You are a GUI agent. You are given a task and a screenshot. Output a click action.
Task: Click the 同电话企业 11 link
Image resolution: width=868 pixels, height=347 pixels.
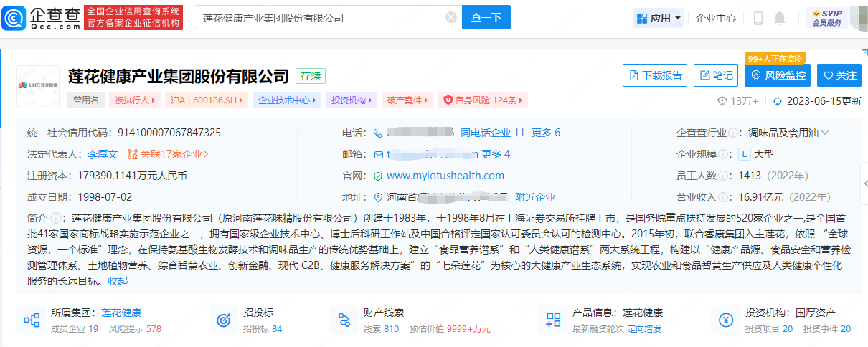pos(493,133)
